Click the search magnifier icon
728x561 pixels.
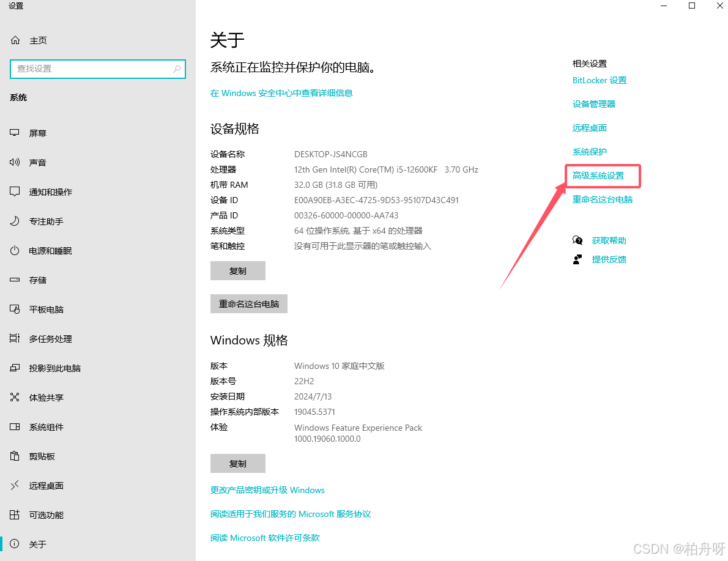point(177,69)
